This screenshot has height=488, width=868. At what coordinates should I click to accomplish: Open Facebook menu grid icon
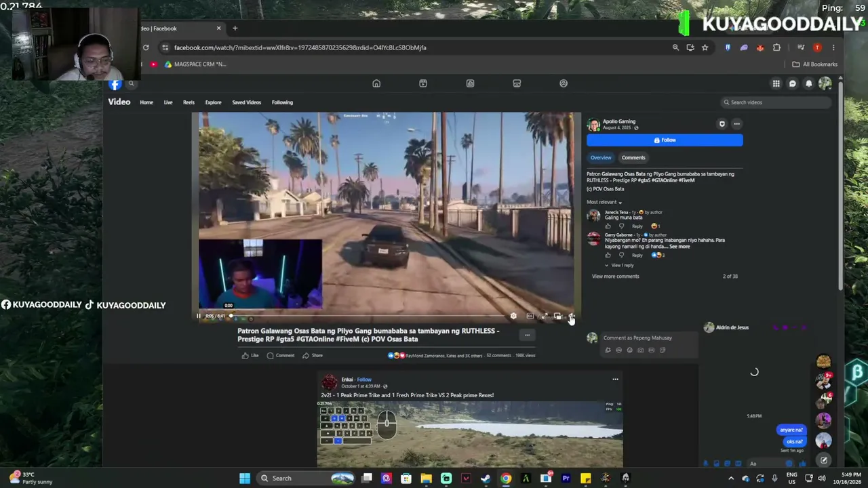[x=776, y=83]
